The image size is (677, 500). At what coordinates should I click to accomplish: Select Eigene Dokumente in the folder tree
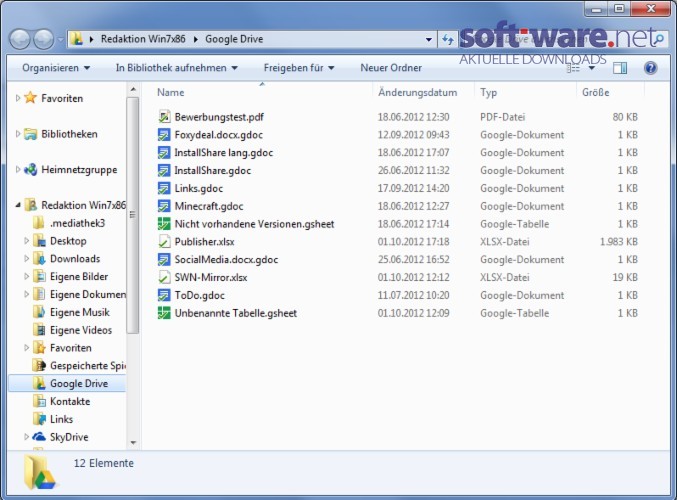[88, 294]
